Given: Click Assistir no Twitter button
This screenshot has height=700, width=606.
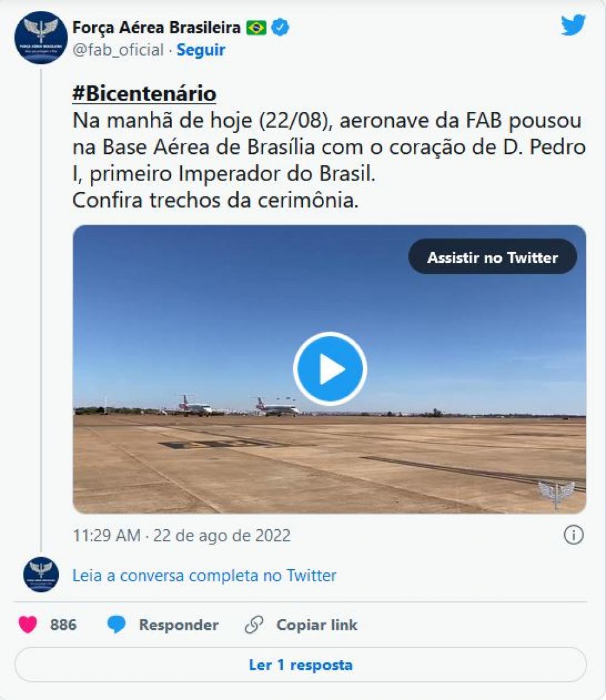Looking at the screenshot, I should click(x=493, y=257).
